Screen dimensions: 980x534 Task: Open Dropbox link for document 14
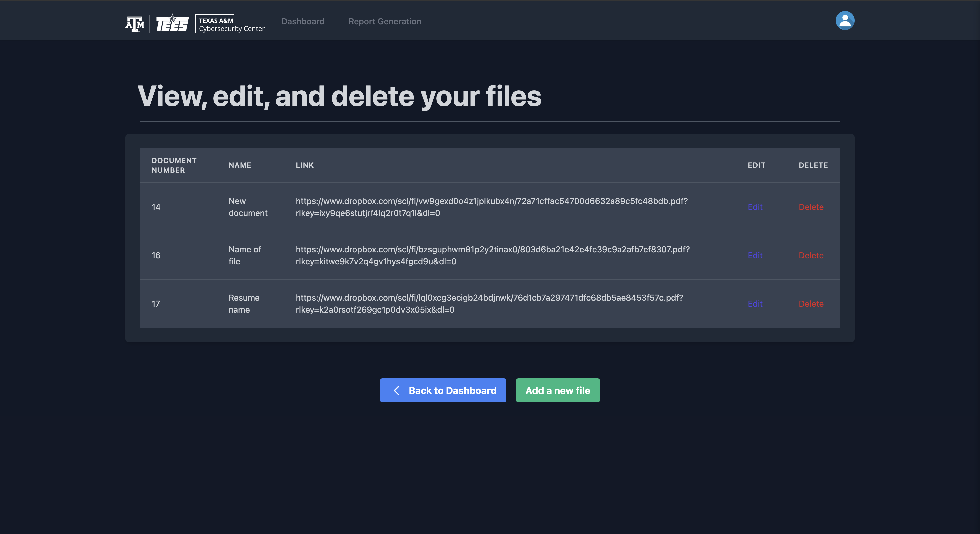[491, 201]
